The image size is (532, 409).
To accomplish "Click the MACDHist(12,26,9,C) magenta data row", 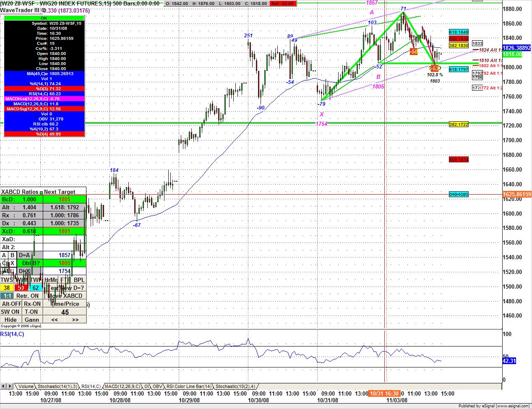I will point(44,99).
